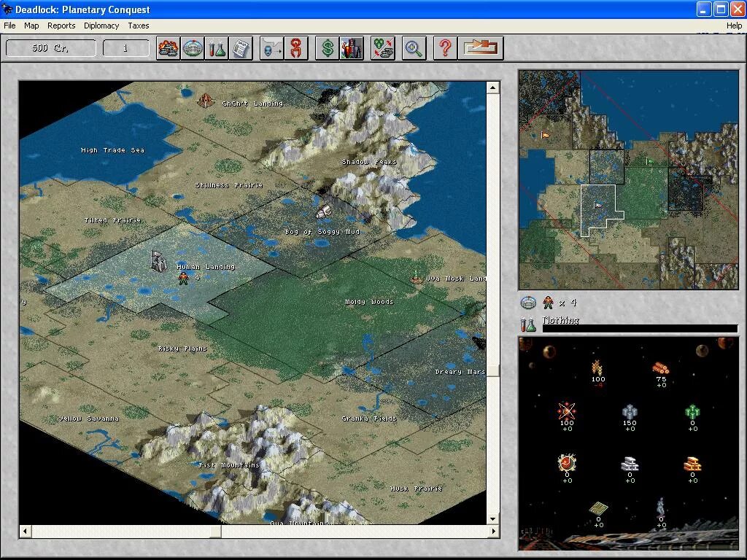
Task: Click the Tilted Prairie label
Action: (113, 220)
